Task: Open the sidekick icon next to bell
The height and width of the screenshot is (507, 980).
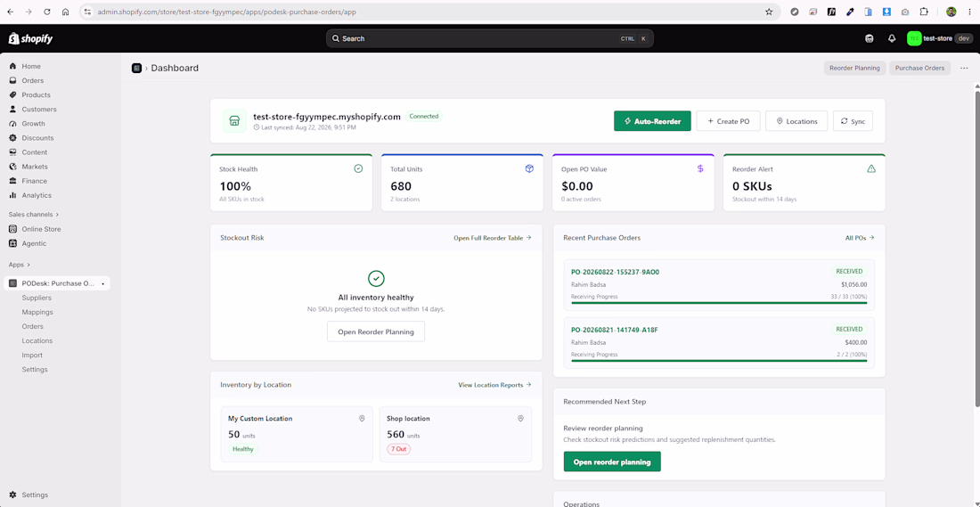Action: click(869, 38)
